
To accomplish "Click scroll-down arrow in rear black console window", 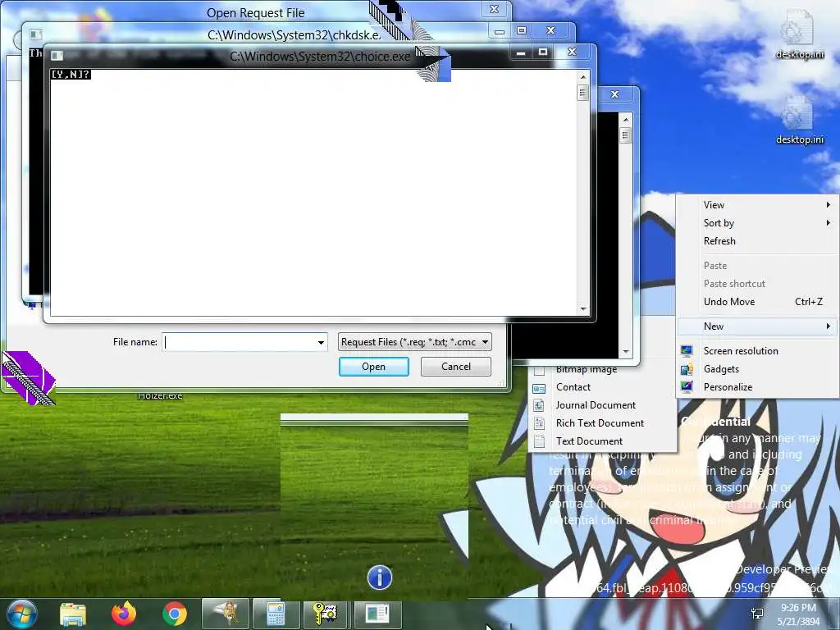I will coord(625,352).
